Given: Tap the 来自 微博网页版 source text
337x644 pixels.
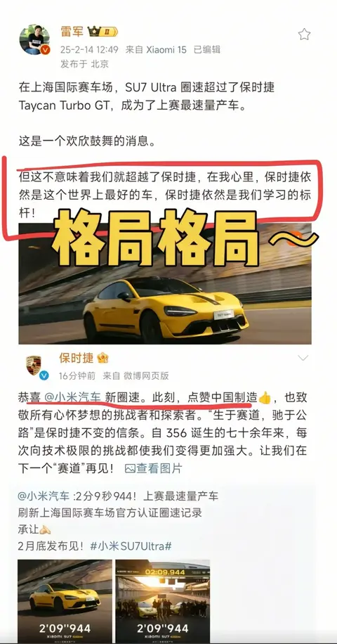Looking at the screenshot, I should tap(136, 375).
